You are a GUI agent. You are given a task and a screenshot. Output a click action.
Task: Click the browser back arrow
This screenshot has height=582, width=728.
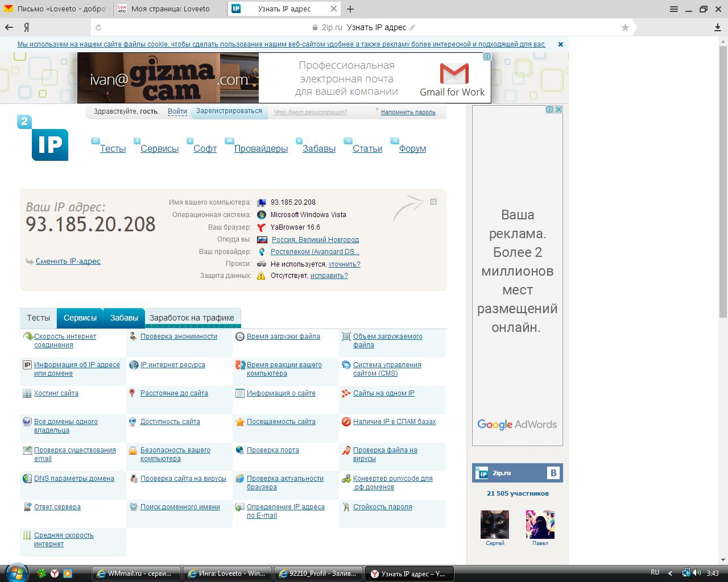pos(9,27)
